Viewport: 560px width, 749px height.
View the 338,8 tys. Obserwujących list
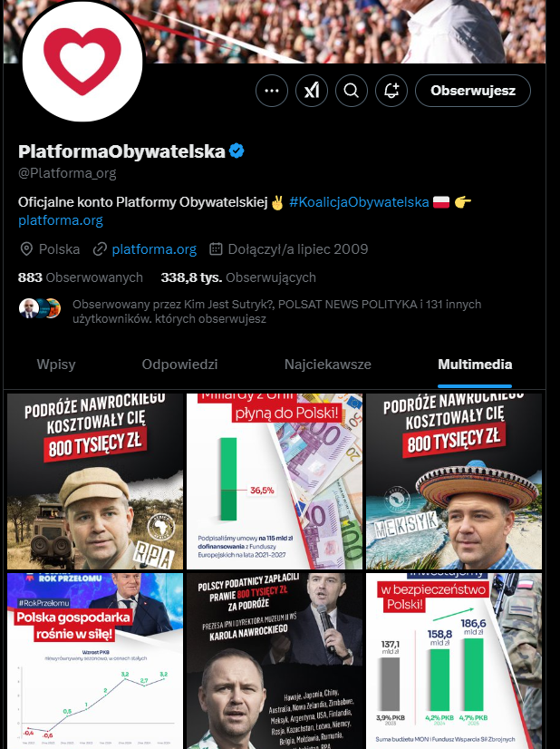coord(238,277)
